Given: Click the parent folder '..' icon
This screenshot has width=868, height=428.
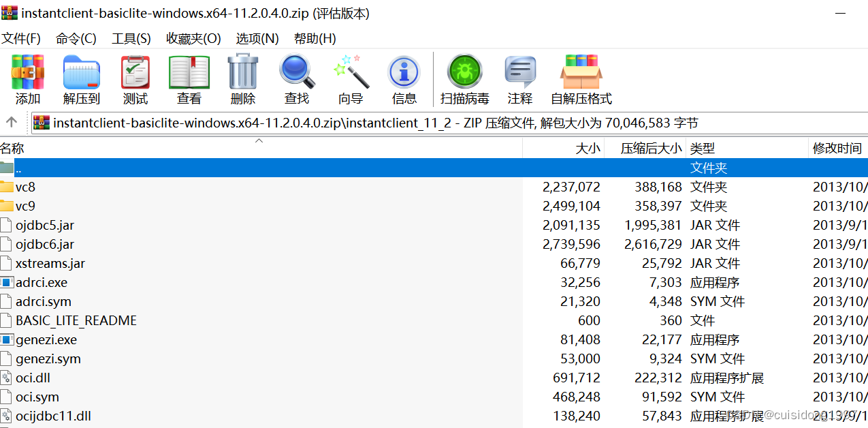Looking at the screenshot, I should pyautogui.click(x=7, y=168).
